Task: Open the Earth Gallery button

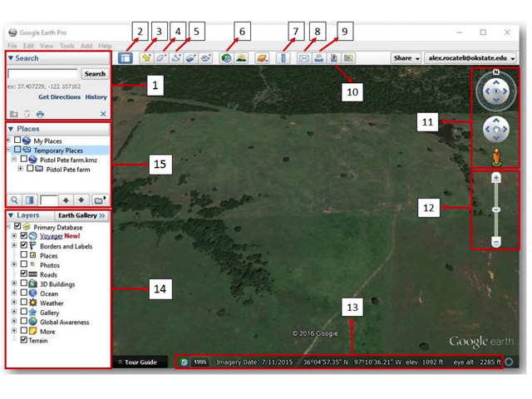Action: click(x=81, y=215)
